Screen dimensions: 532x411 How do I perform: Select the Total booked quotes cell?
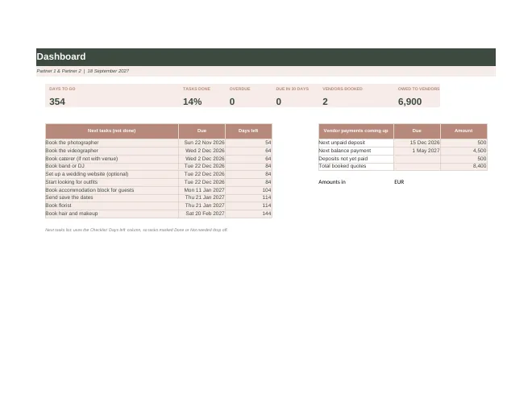coord(356,166)
